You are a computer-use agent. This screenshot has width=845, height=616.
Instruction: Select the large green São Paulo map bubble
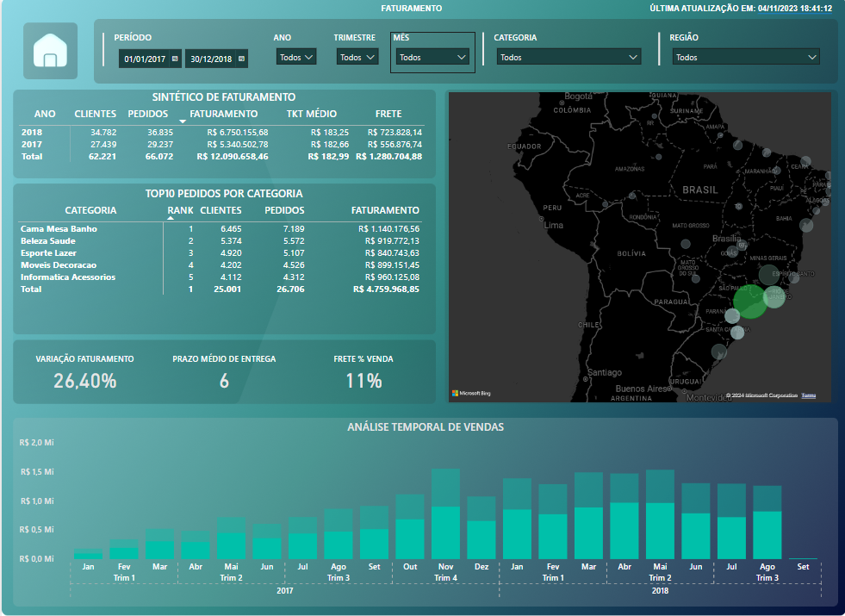click(x=749, y=302)
